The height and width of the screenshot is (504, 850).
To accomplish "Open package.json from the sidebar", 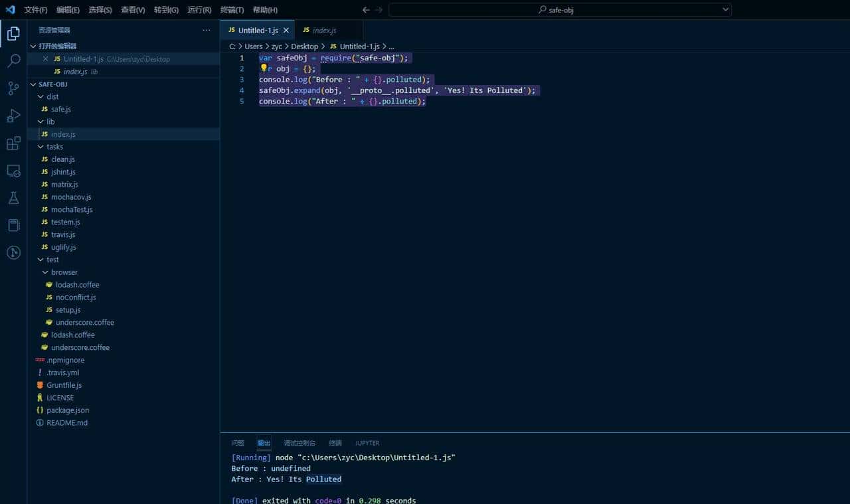I will point(68,410).
